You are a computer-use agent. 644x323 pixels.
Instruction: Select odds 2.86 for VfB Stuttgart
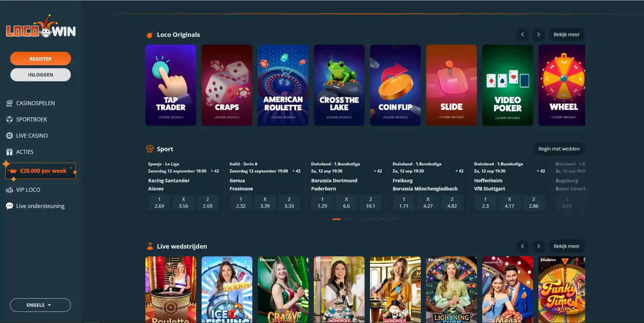tap(533, 203)
